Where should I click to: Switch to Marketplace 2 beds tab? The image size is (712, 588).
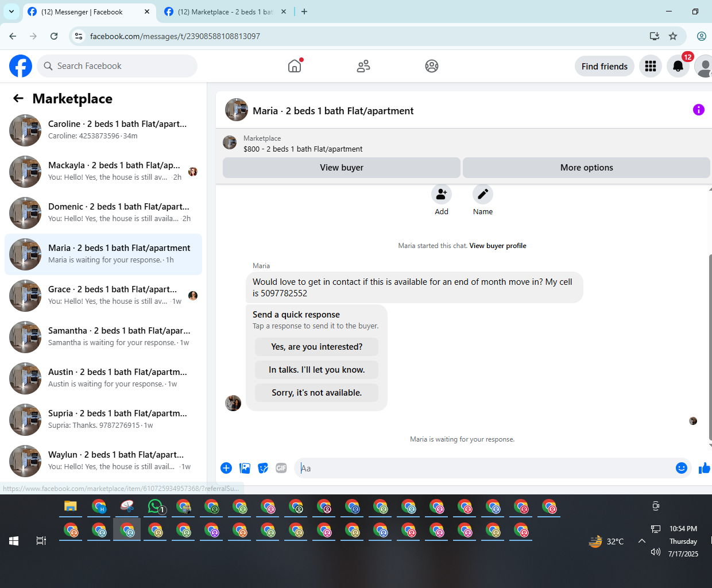[x=225, y=11]
